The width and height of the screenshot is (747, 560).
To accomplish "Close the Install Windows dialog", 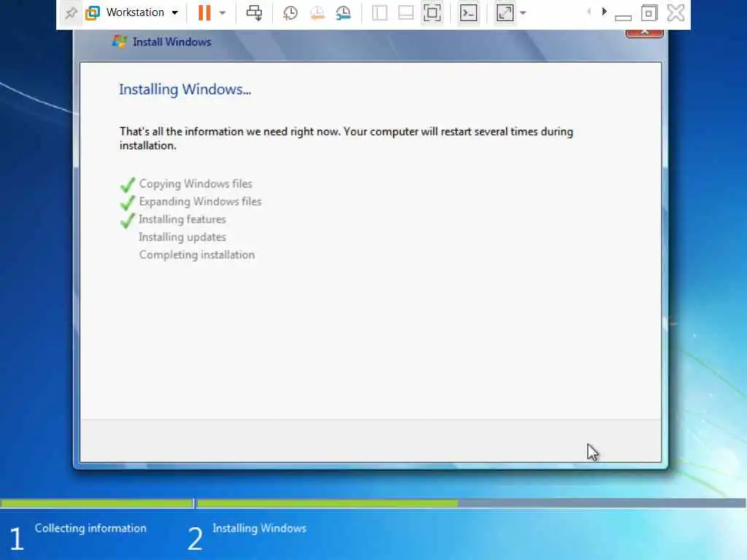I will [x=645, y=33].
